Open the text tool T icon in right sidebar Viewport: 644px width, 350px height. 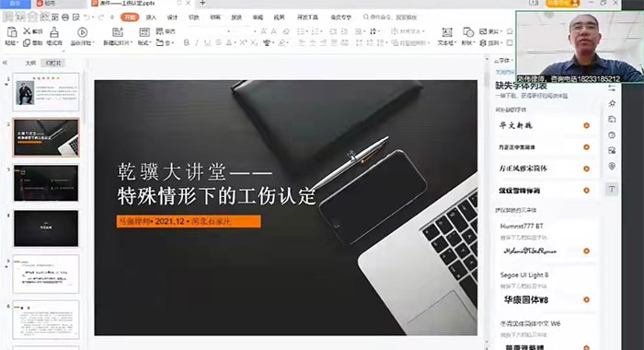(612, 189)
